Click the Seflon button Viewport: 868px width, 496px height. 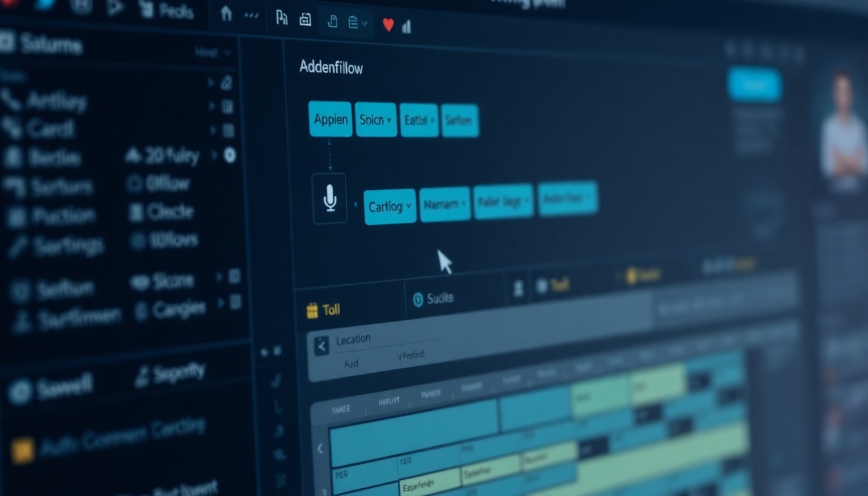coord(460,120)
